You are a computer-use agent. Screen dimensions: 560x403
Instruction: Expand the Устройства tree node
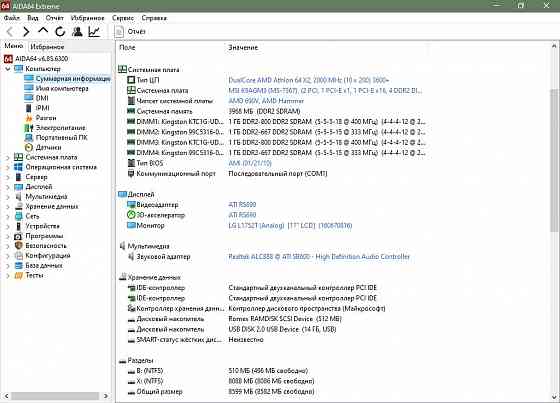click(x=8, y=226)
